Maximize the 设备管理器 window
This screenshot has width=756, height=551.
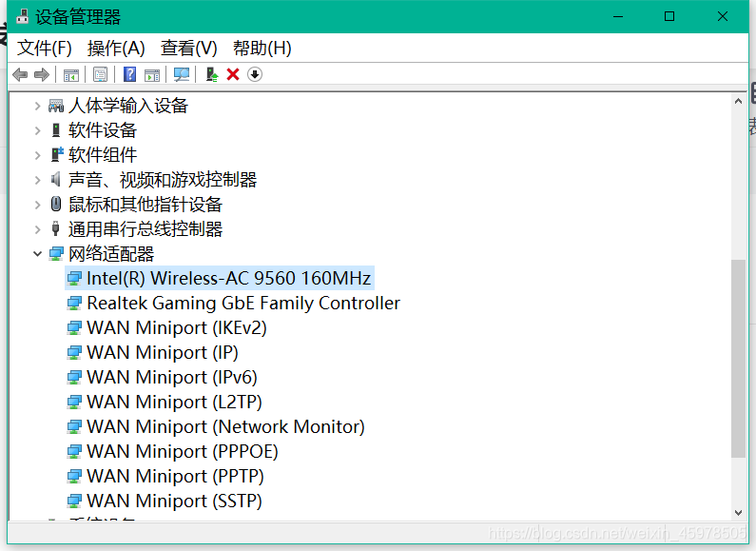click(669, 16)
